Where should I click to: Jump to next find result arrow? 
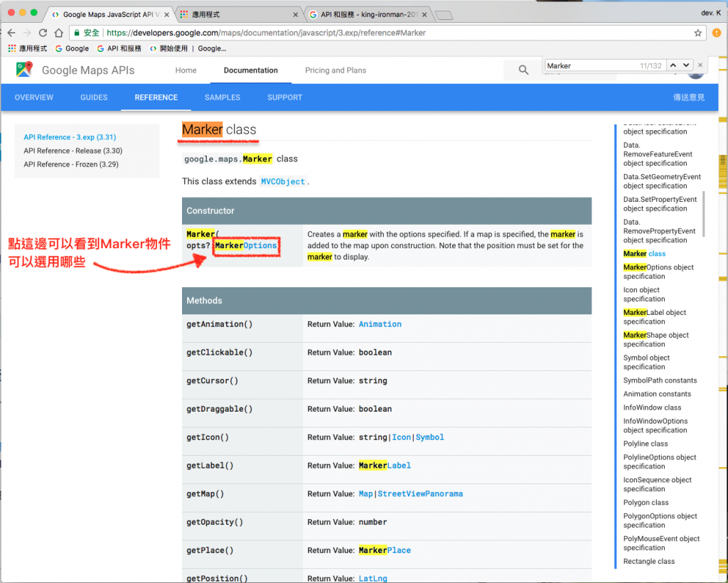click(x=686, y=65)
